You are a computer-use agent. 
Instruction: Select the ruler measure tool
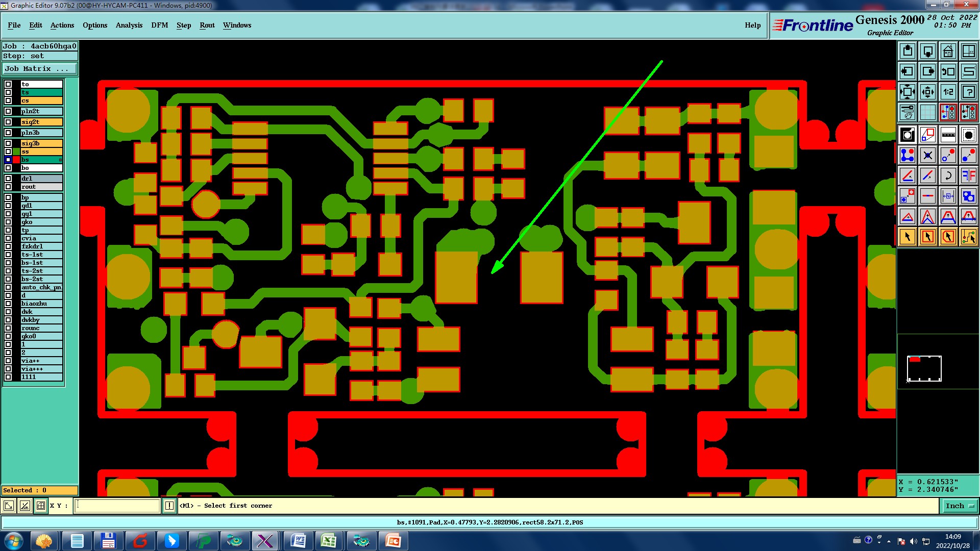(948, 135)
